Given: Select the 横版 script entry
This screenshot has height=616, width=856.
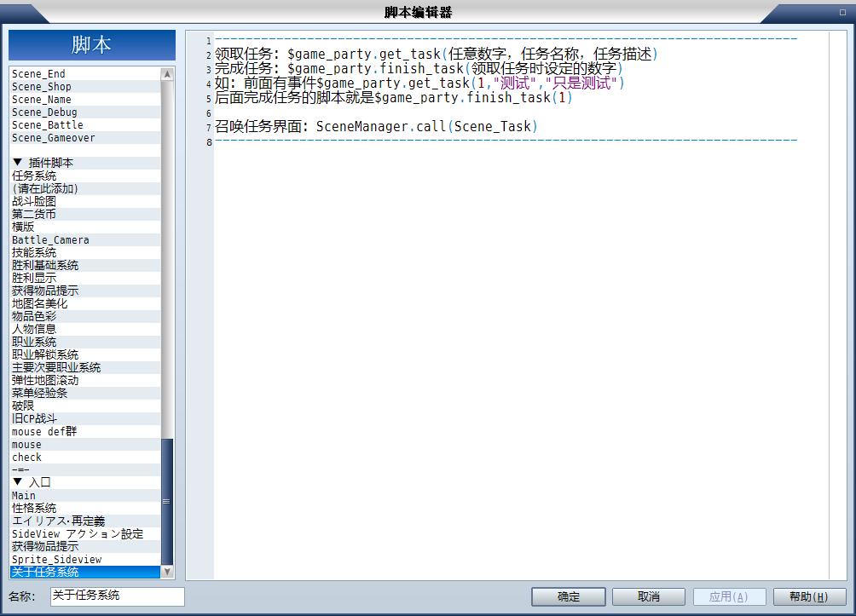Looking at the screenshot, I should coord(86,227).
